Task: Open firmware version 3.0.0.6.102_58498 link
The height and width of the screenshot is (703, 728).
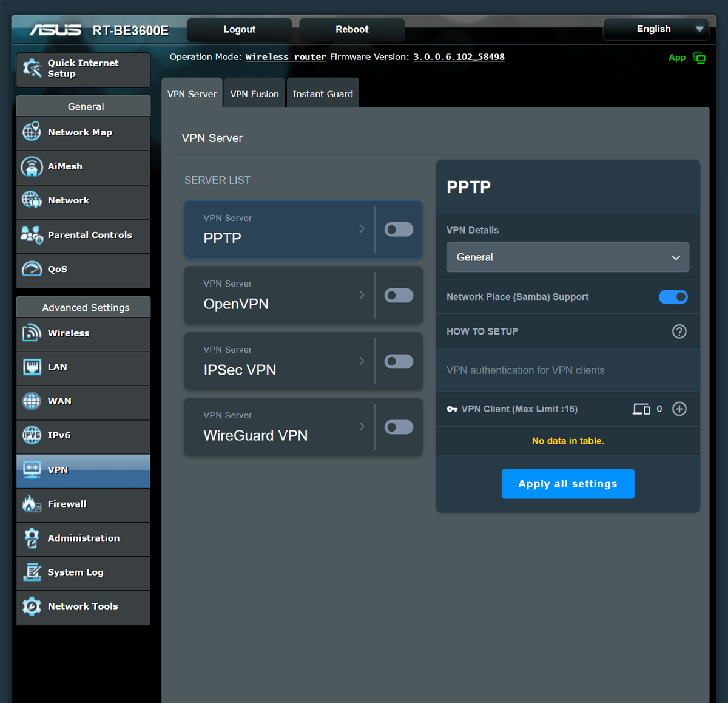Action: click(x=459, y=57)
